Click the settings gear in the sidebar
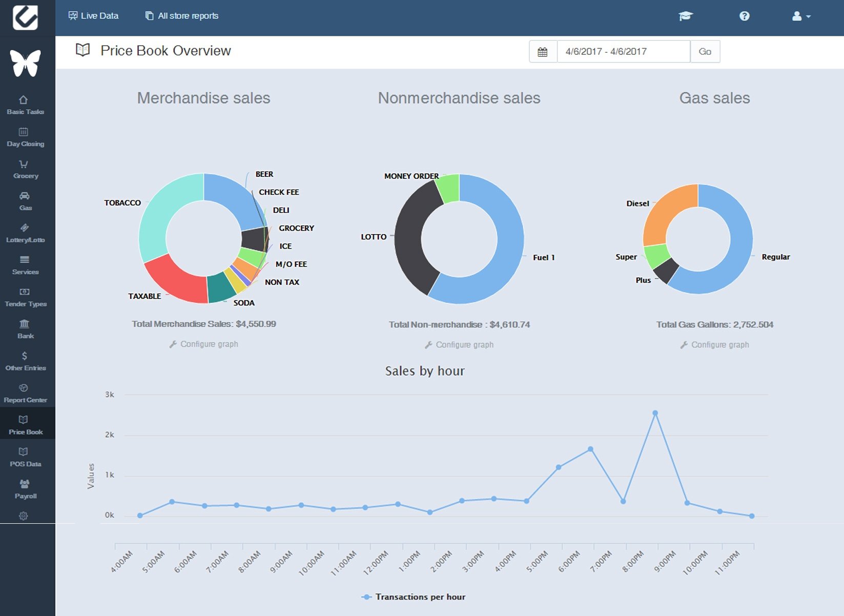 pyautogui.click(x=24, y=516)
